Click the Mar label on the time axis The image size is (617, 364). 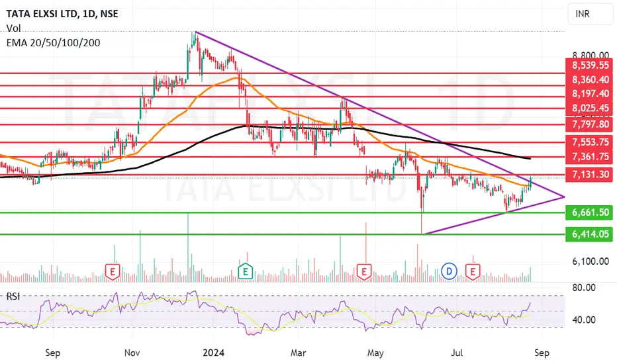299,353
